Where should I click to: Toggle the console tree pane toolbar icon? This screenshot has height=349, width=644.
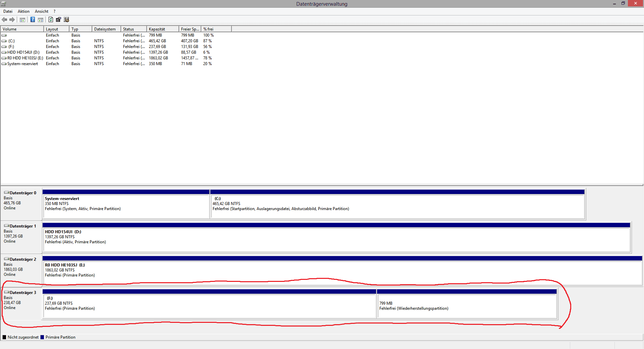pyautogui.click(x=22, y=19)
